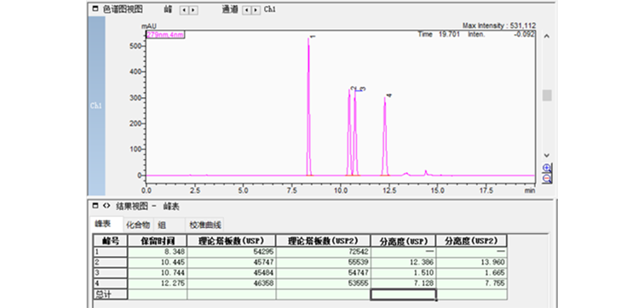Go to previous peak arrow
The image size is (644, 308).
[x=184, y=10]
